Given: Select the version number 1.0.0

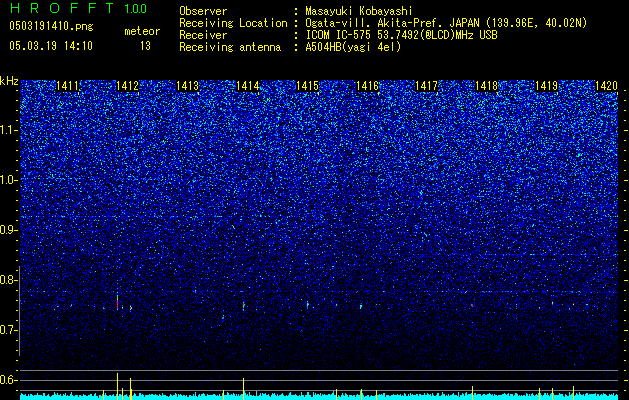Looking at the screenshot, I should 135,9.
